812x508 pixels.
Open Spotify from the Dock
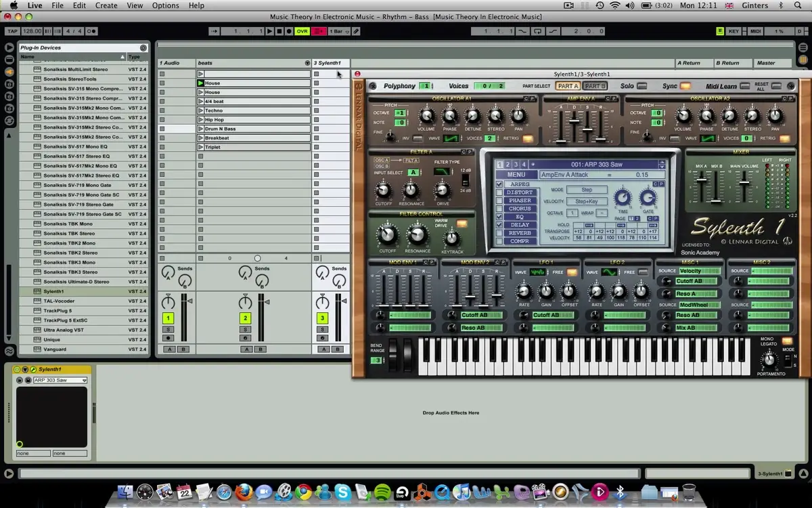[382, 492]
